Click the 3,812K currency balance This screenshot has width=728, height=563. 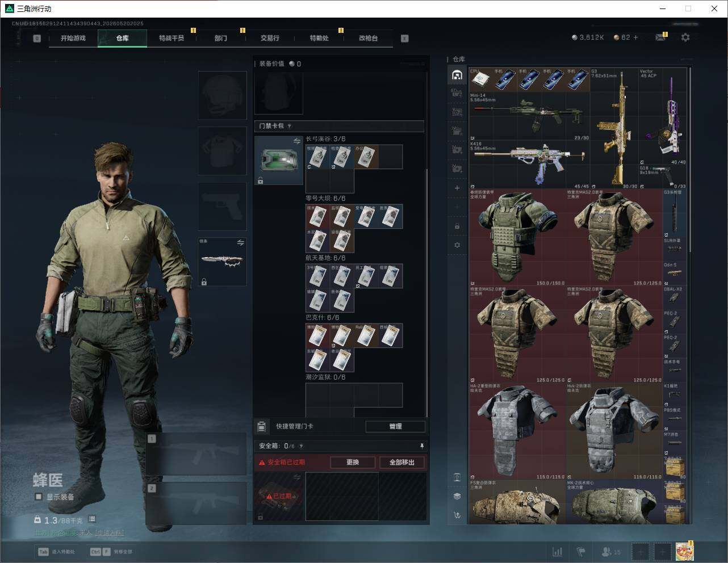click(588, 37)
